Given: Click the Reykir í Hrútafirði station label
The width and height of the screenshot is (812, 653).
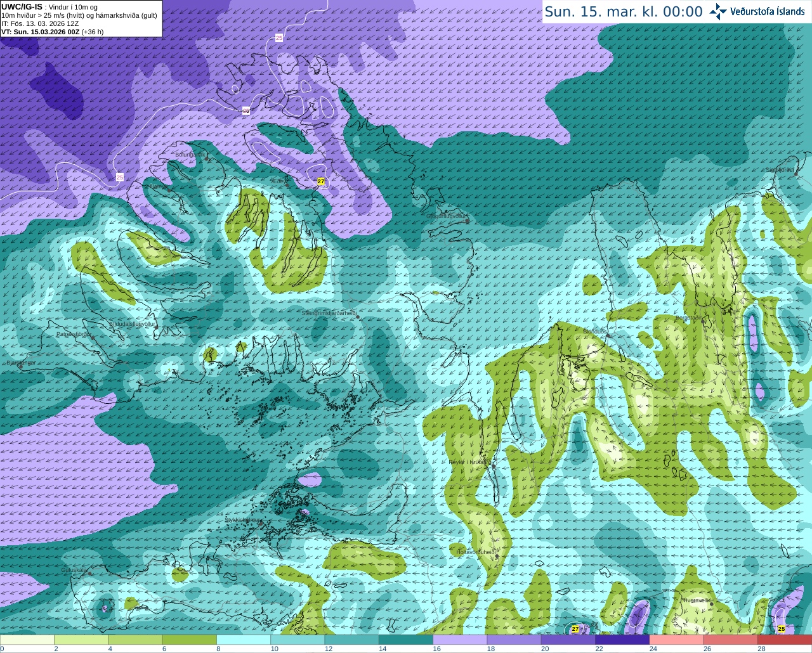Looking at the screenshot, I should [470, 462].
